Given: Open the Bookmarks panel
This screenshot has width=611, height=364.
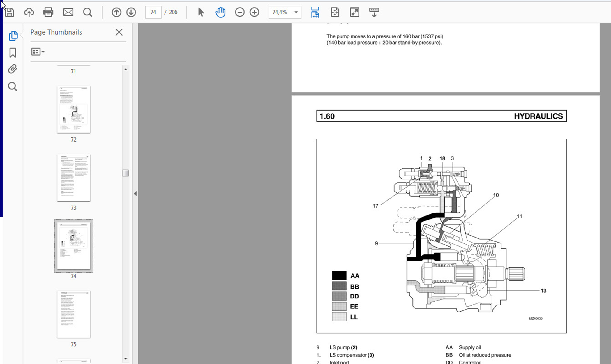Looking at the screenshot, I should click(x=13, y=53).
